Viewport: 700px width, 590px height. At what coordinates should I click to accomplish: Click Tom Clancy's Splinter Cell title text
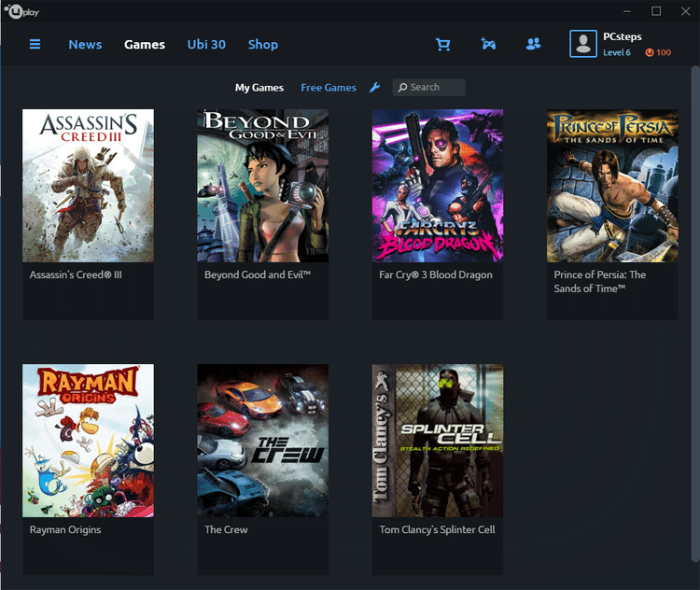[x=437, y=529]
